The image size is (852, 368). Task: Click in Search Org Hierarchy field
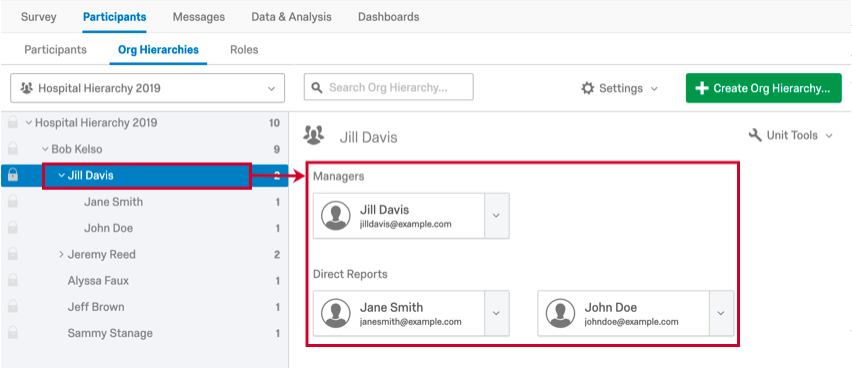point(389,88)
